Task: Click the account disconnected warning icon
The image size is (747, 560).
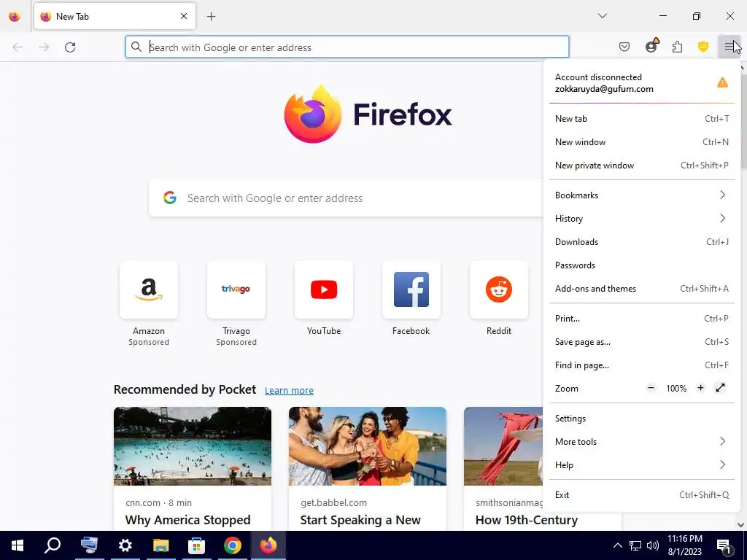Action: coord(722,83)
